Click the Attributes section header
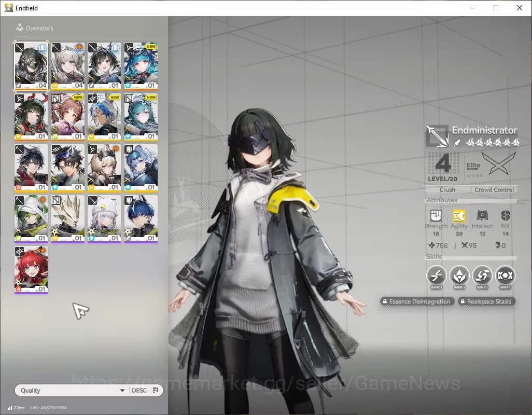532x415 pixels. [442, 200]
